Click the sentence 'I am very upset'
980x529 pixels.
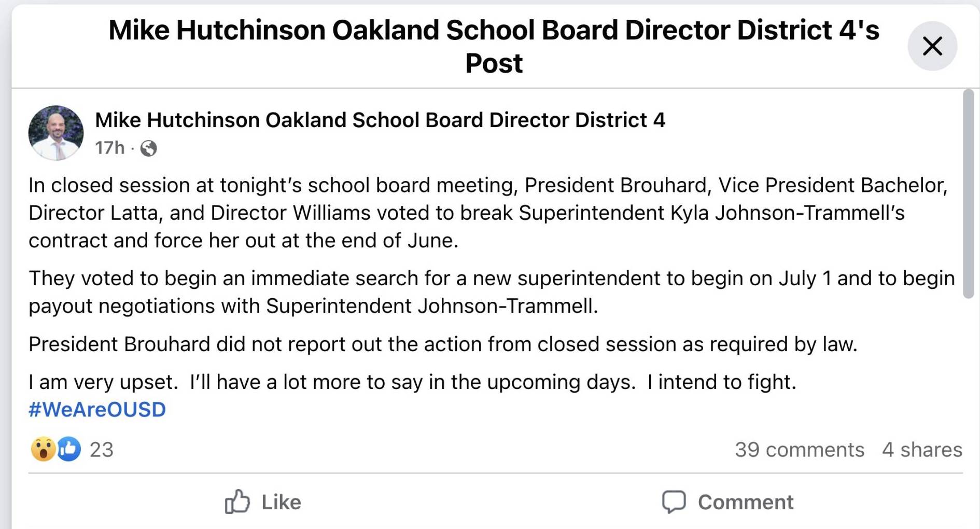(103, 382)
